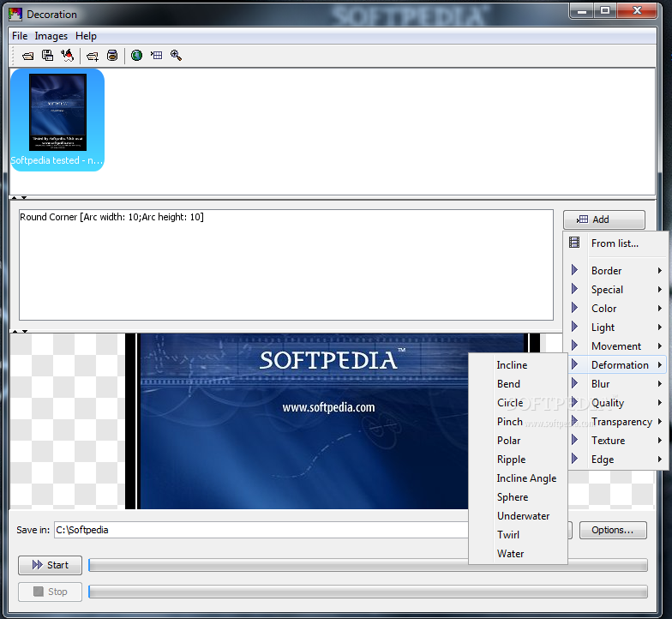Click the Stop button

pyautogui.click(x=50, y=592)
